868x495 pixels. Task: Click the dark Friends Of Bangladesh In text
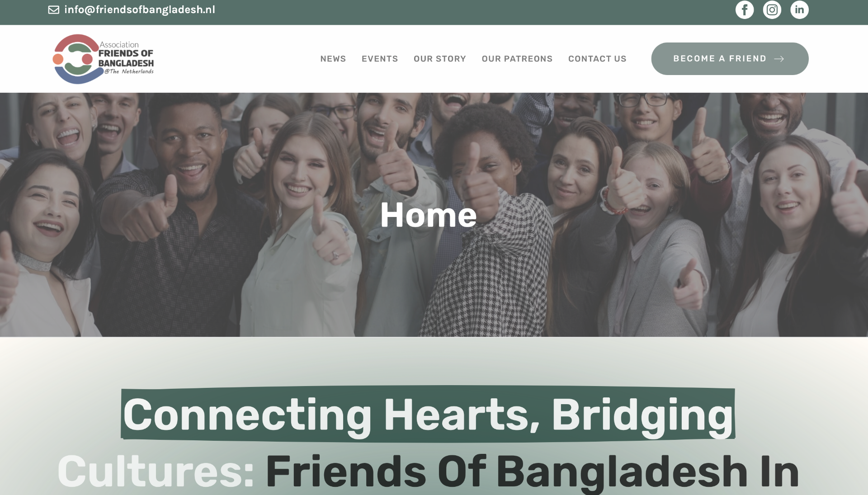(x=532, y=472)
